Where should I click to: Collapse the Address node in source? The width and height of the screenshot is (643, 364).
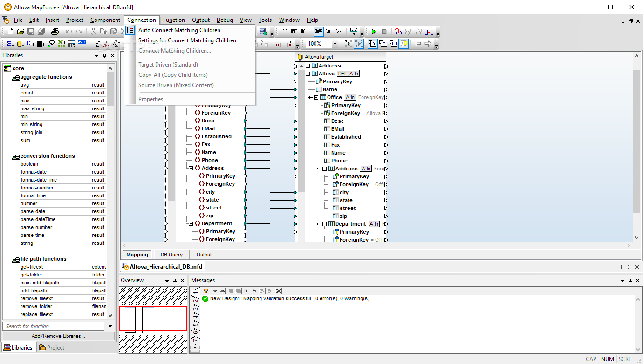coord(191,168)
